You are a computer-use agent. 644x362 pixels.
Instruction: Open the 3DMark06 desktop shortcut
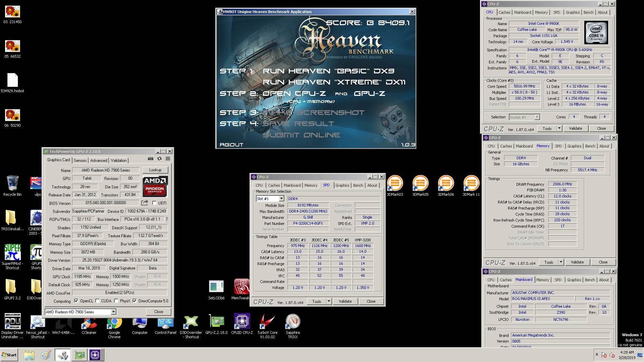tap(446, 185)
